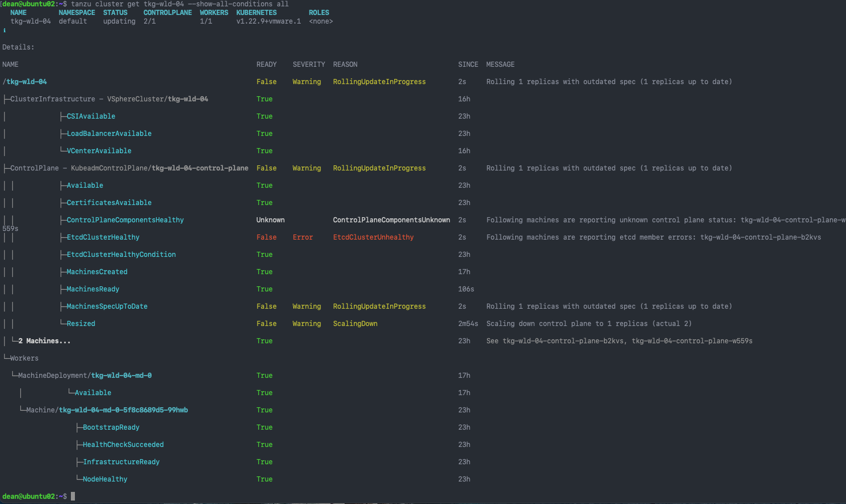This screenshot has width=846, height=504.
Task: Click the InfrastructureReady condition
Action: pos(121,462)
